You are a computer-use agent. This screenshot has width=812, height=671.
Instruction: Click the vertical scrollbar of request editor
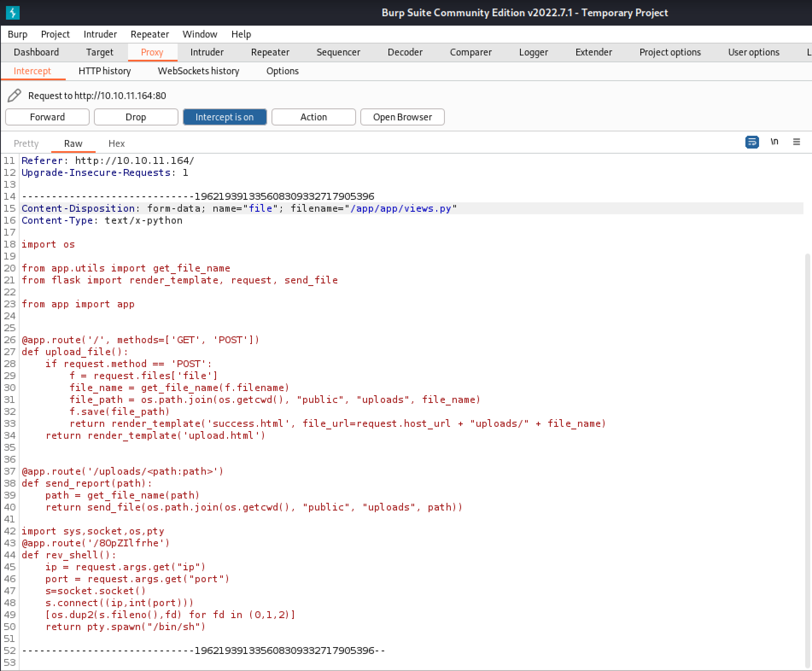[x=807, y=461]
